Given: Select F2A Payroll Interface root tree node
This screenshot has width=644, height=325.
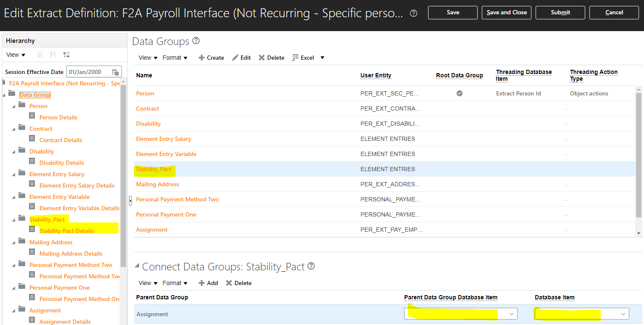Looking at the screenshot, I should tap(65, 83).
